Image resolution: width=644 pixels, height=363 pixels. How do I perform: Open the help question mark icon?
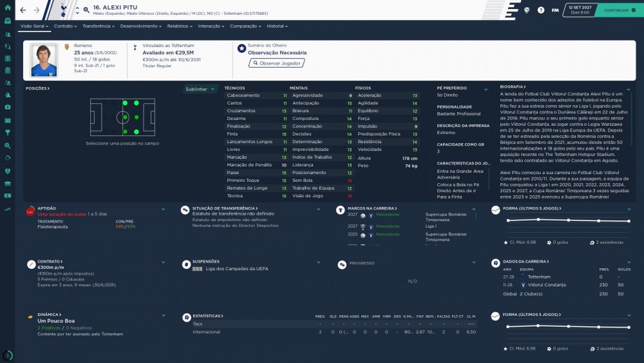point(541,10)
